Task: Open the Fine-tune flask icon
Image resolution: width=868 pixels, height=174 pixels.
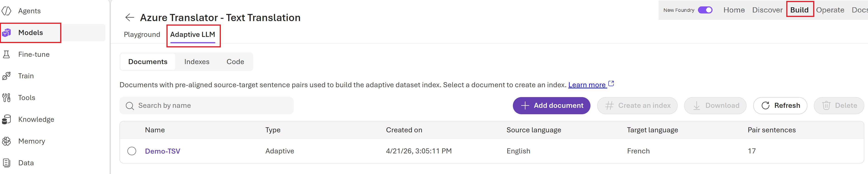Action: [6, 54]
